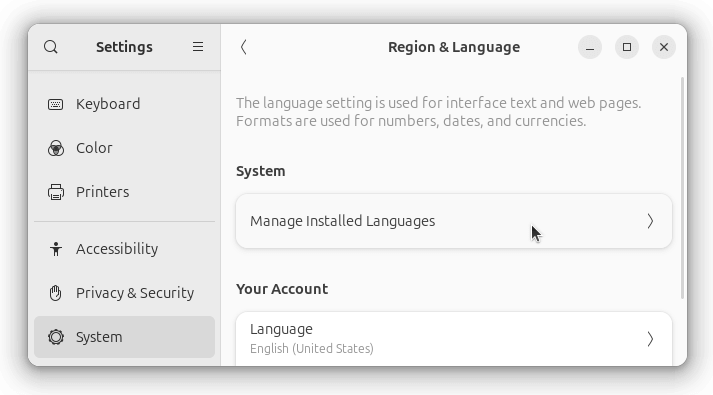Open the Keyboard settings panel
This screenshot has height=395, width=713.
(x=124, y=104)
